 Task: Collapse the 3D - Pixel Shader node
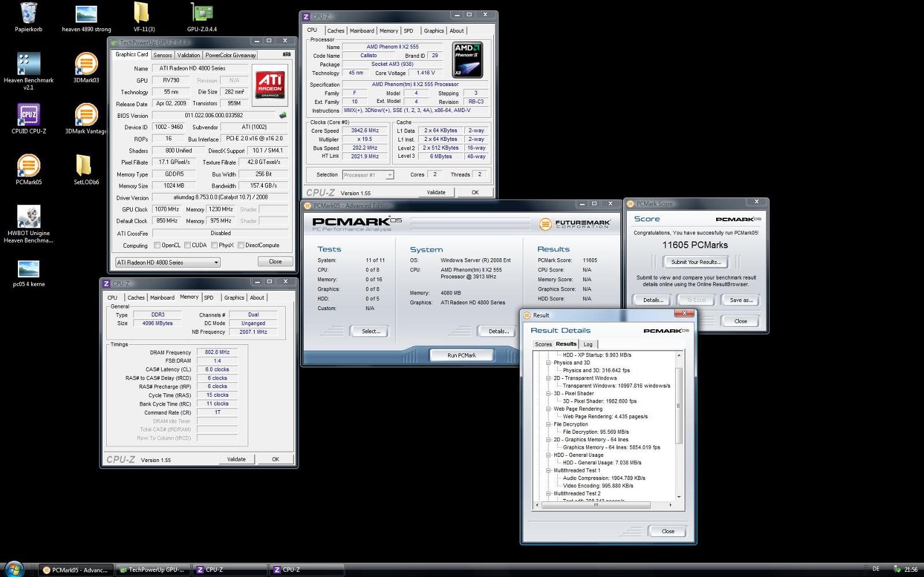(549, 393)
